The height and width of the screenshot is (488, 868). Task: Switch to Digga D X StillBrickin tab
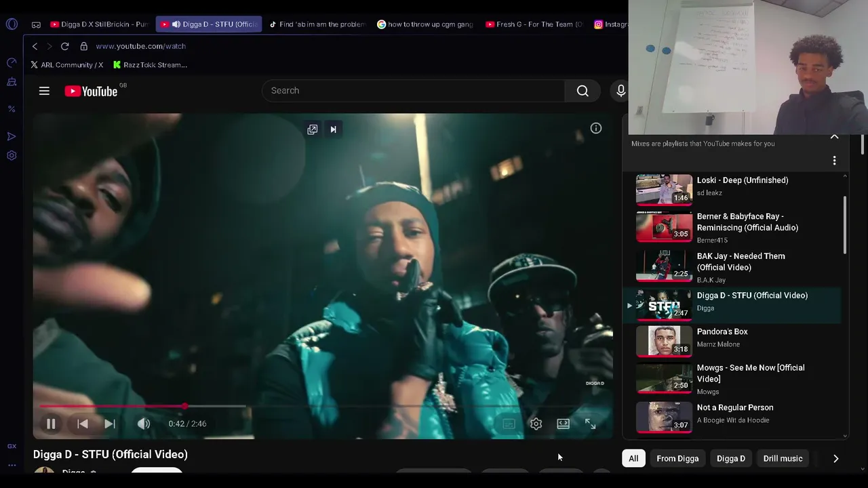click(99, 24)
